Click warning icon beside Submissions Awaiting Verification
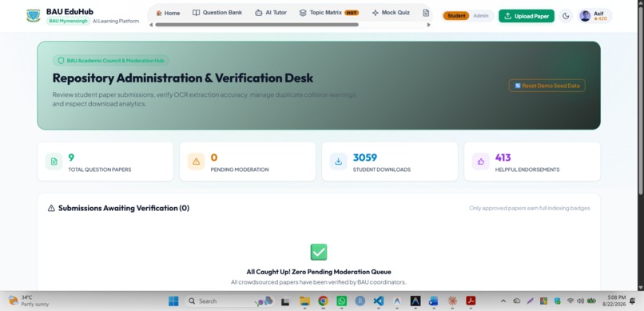644x311 pixels. [x=51, y=209]
